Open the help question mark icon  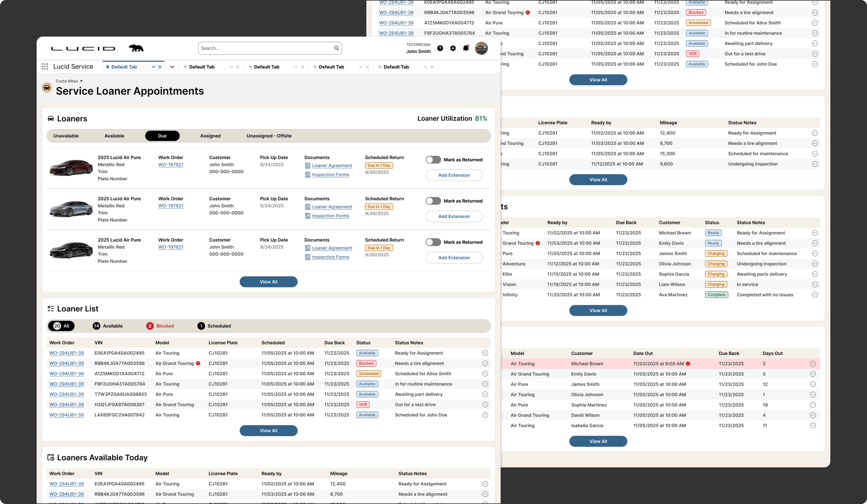coord(440,48)
